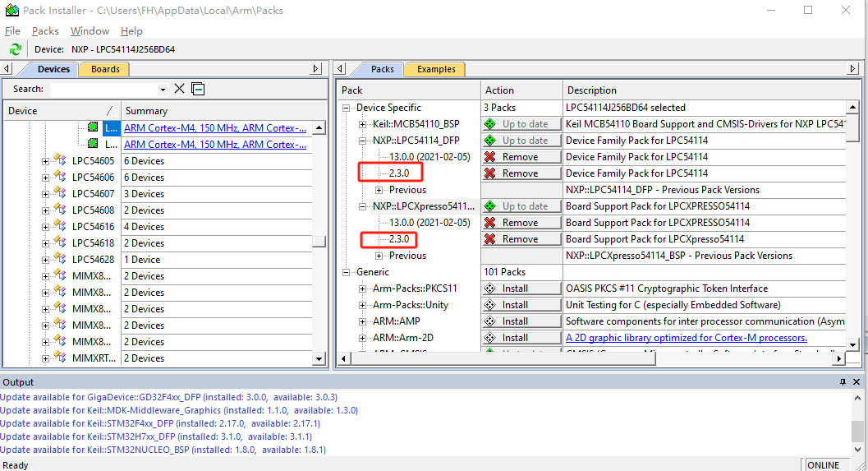Expand the Arm-Packs::PKCS11 pack node
Viewport: 868px width, 471px height.
[x=363, y=289]
